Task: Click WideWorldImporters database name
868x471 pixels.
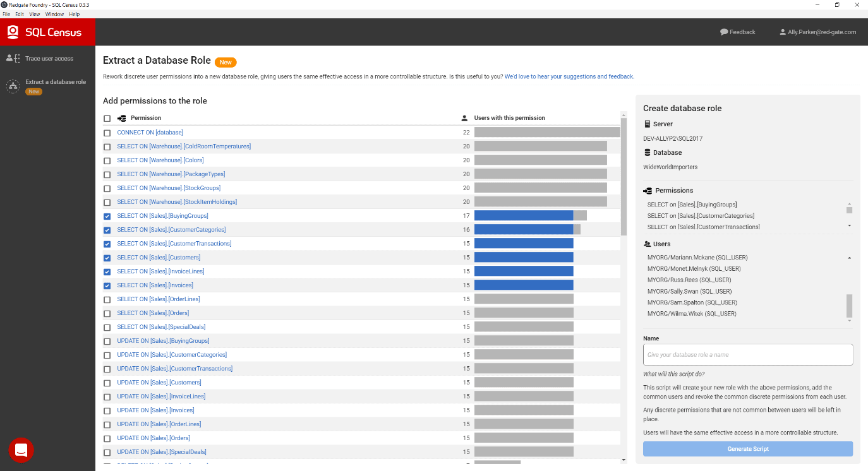Action: (670, 167)
